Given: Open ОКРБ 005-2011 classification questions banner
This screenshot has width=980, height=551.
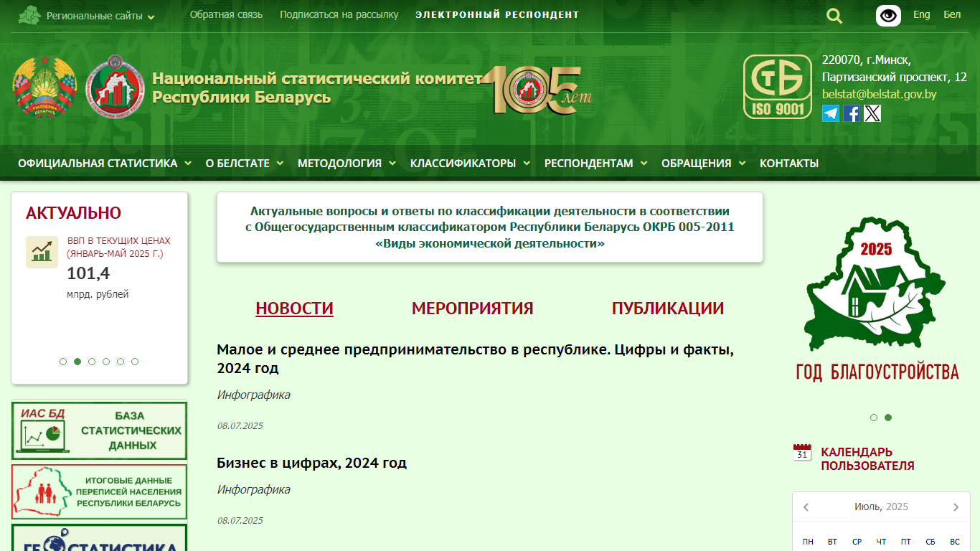Looking at the screenshot, I should point(490,227).
